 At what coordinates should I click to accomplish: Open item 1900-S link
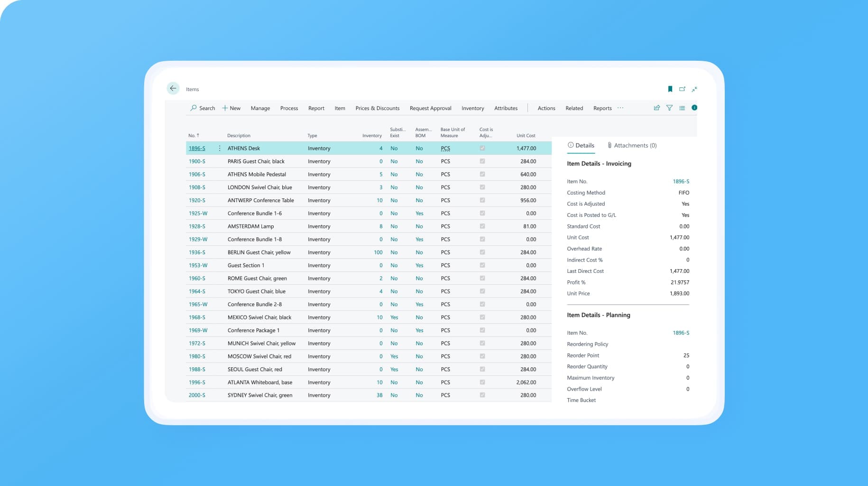tap(197, 161)
